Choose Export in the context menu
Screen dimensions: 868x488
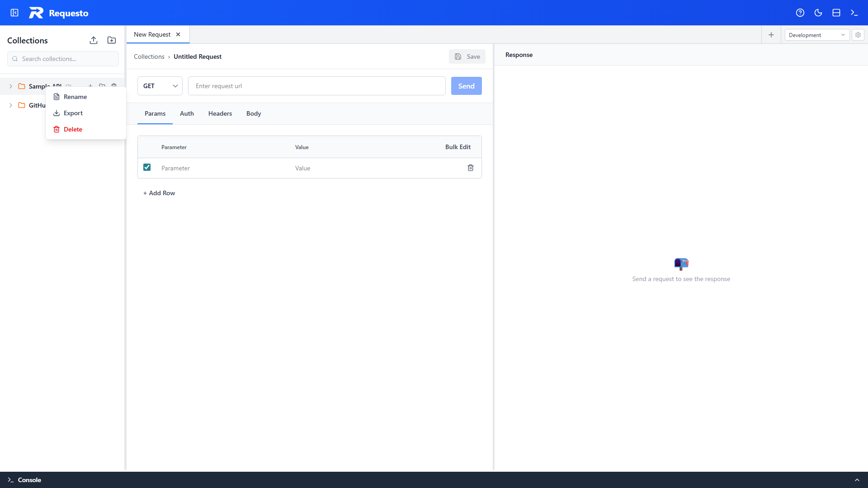pos(74,113)
